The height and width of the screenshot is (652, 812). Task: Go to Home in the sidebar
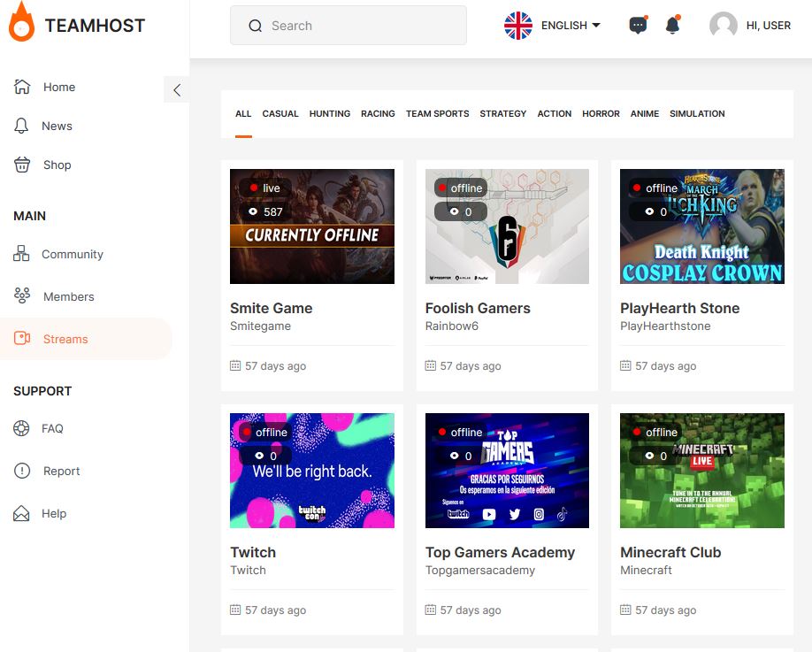[x=59, y=87]
